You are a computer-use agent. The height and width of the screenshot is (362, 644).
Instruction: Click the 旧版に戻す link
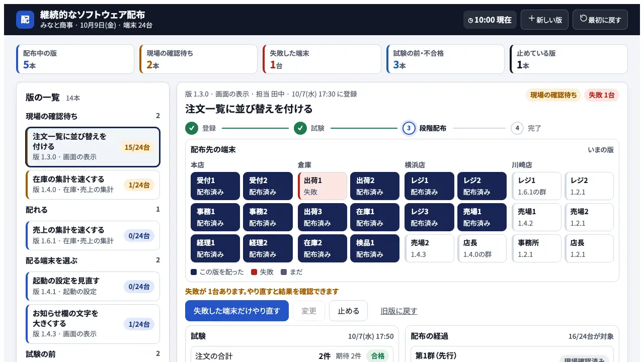pos(399,311)
